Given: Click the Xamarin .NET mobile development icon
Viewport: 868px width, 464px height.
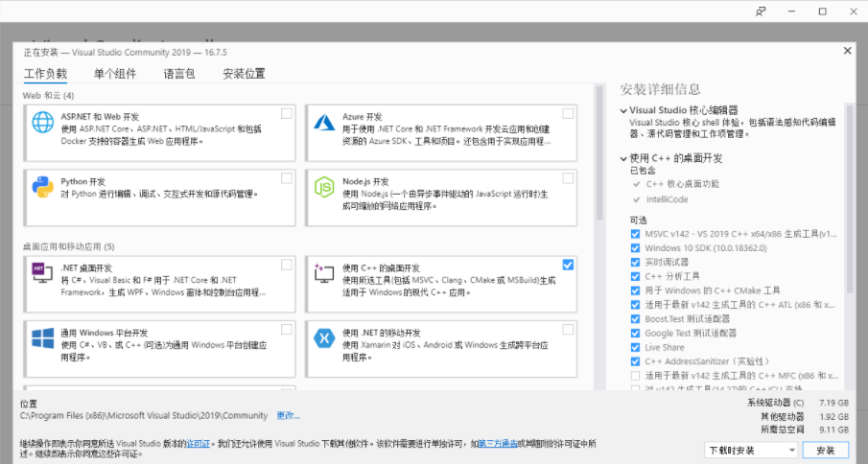Looking at the screenshot, I should click(324, 337).
